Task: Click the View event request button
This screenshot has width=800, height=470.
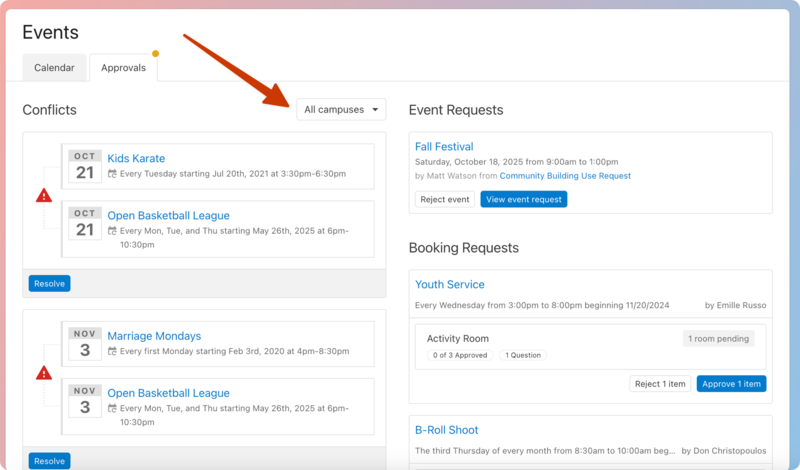Action: pos(523,199)
